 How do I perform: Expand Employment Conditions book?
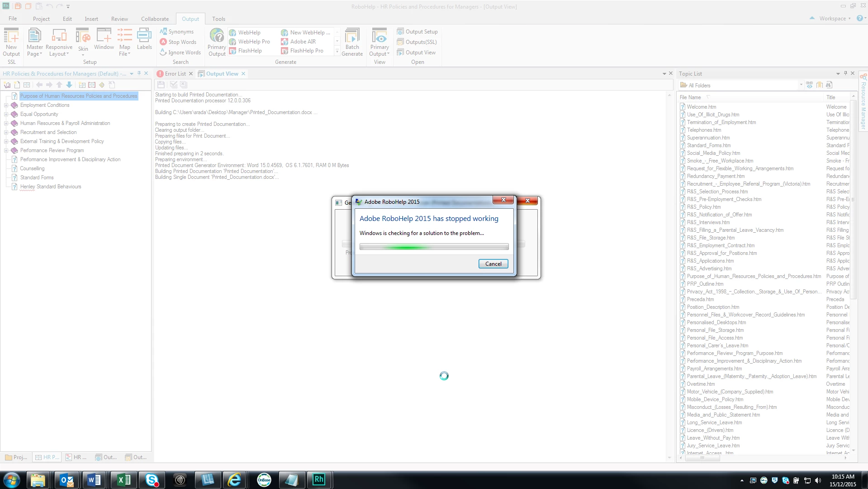tap(6, 105)
